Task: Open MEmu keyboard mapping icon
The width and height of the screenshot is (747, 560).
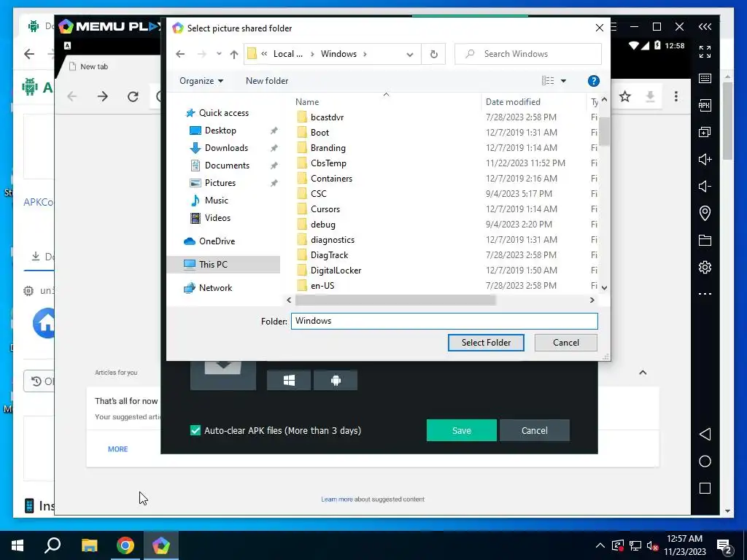Action: click(x=705, y=79)
